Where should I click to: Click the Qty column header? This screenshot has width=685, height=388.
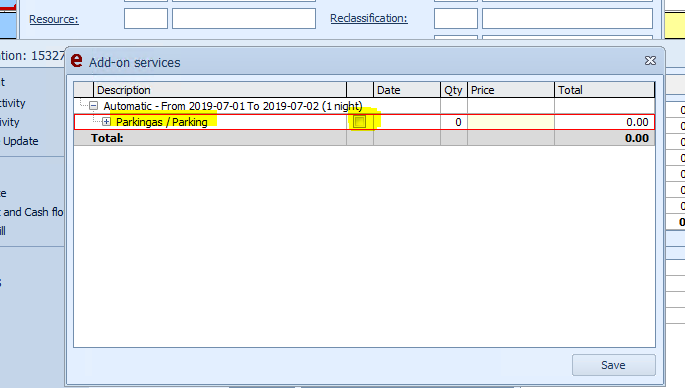point(454,90)
